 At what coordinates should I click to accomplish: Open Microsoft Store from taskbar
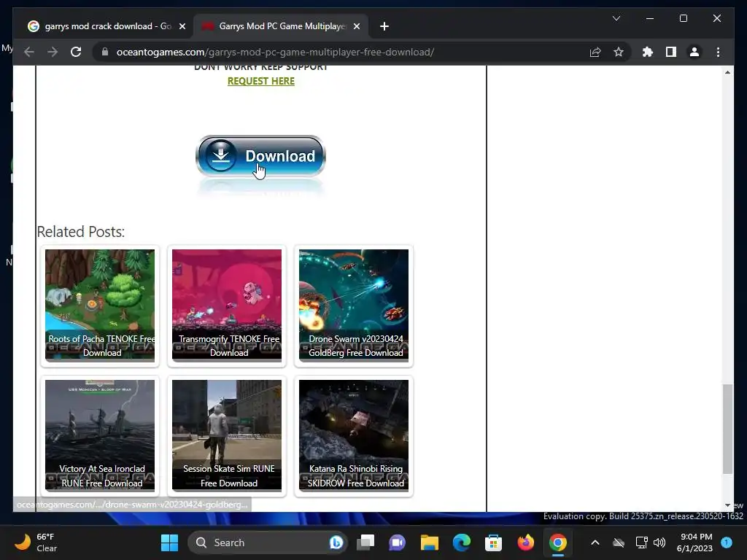tap(493, 542)
